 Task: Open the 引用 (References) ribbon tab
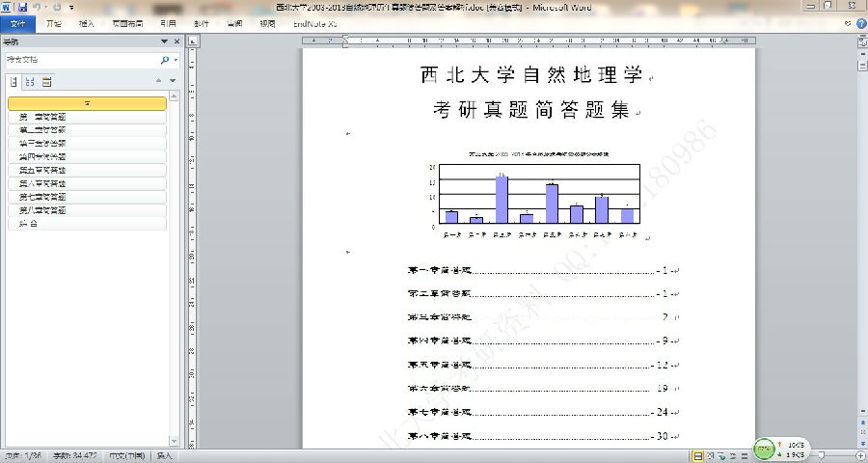(x=168, y=24)
